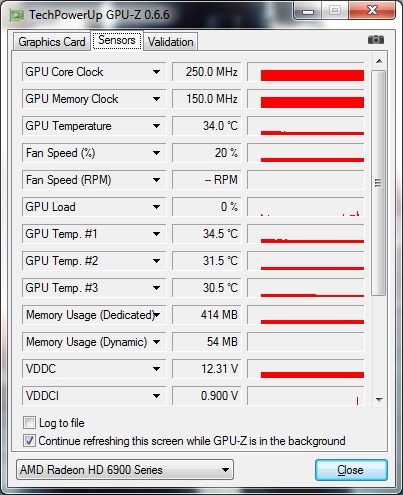This screenshot has width=403, height=495.
Task: Expand Memory Usage (Dedicated) dropdown
Action: (157, 315)
